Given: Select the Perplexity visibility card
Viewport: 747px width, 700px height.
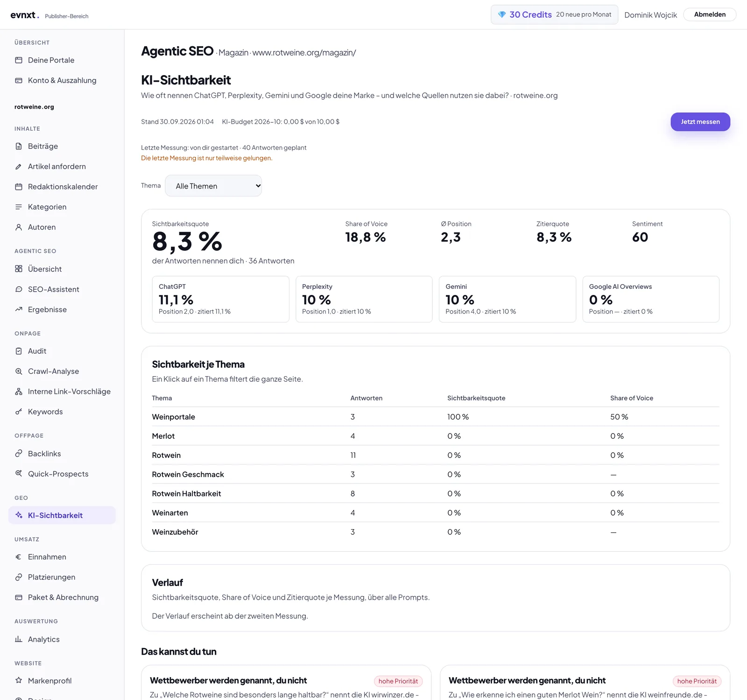Looking at the screenshot, I should coord(364,299).
